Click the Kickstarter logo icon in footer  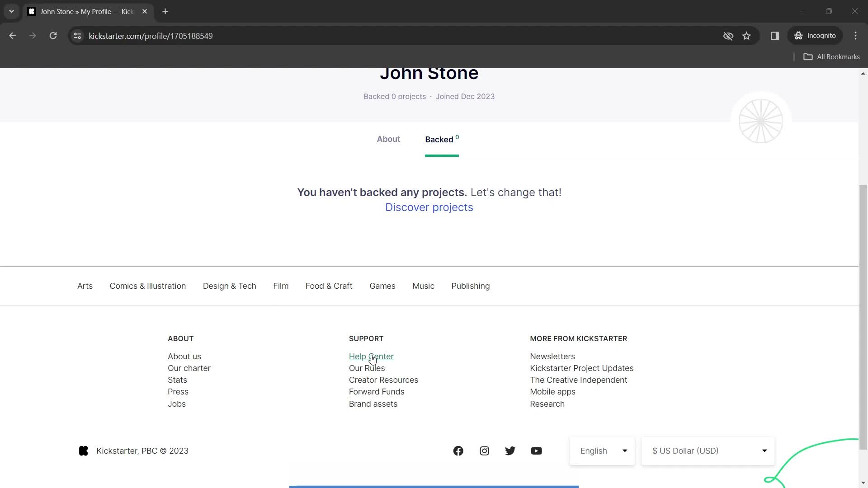(84, 450)
